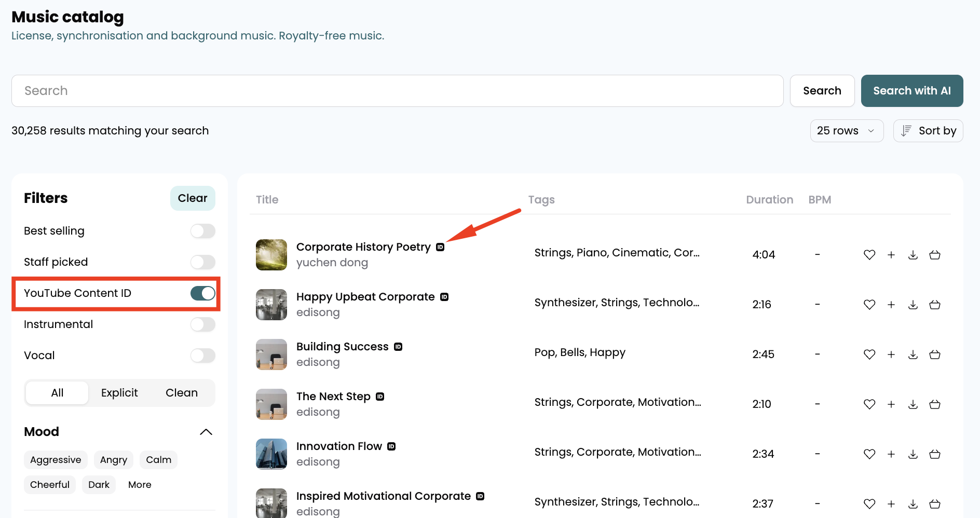Screen dimensions: 980x518
Task: Add Happy Upbeat Corporate to playlist with plus
Action: (x=891, y=305)
